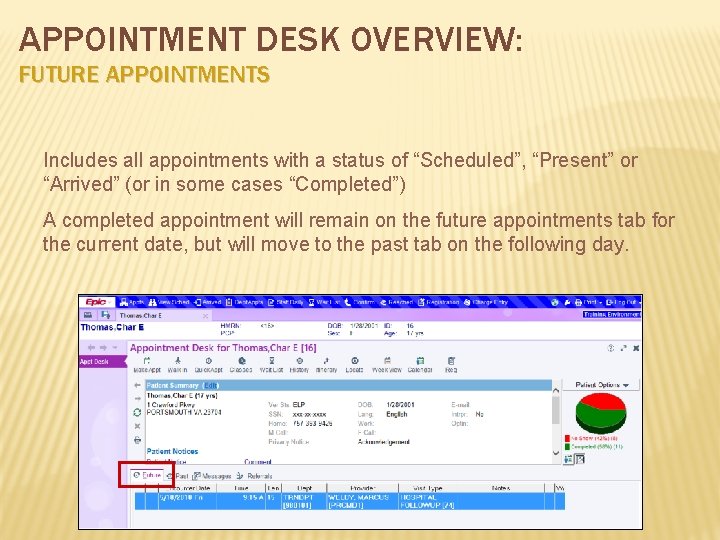Click the Edit link in Patient Summary
720x540 pixels.
pos(210,386)
